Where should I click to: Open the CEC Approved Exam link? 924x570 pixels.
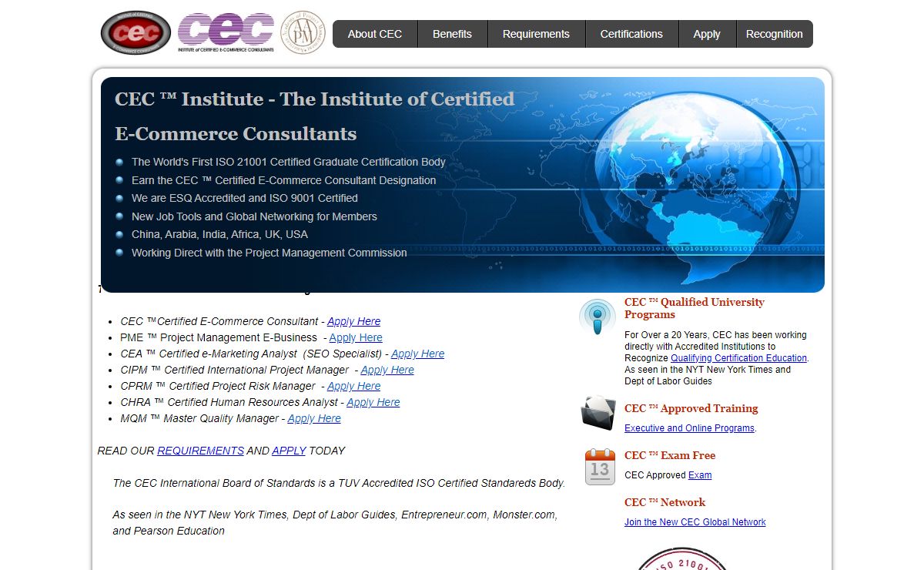(700, 475)
